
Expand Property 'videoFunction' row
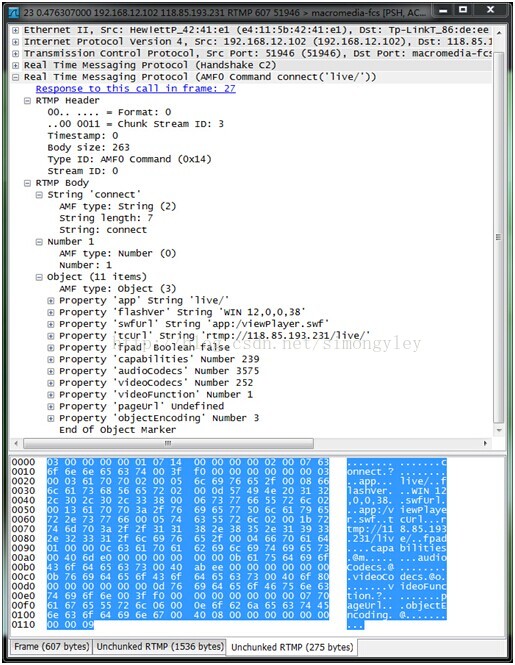pyautogui.click(x=51, y=395)
